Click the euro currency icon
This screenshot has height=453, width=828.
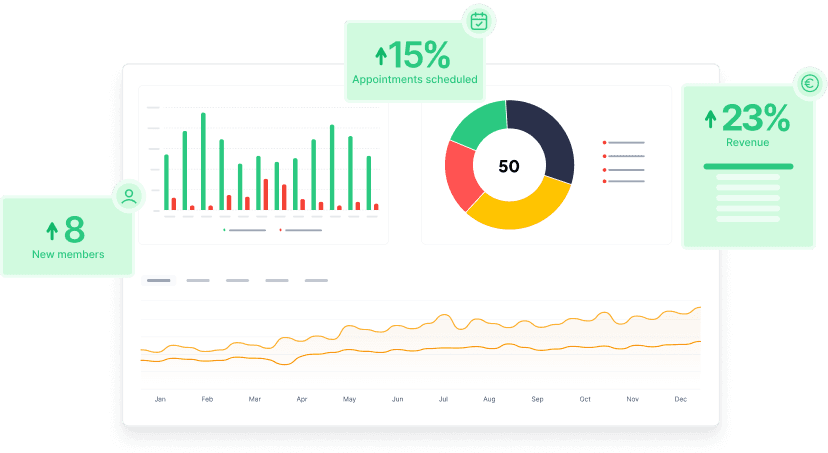[809, 85]
